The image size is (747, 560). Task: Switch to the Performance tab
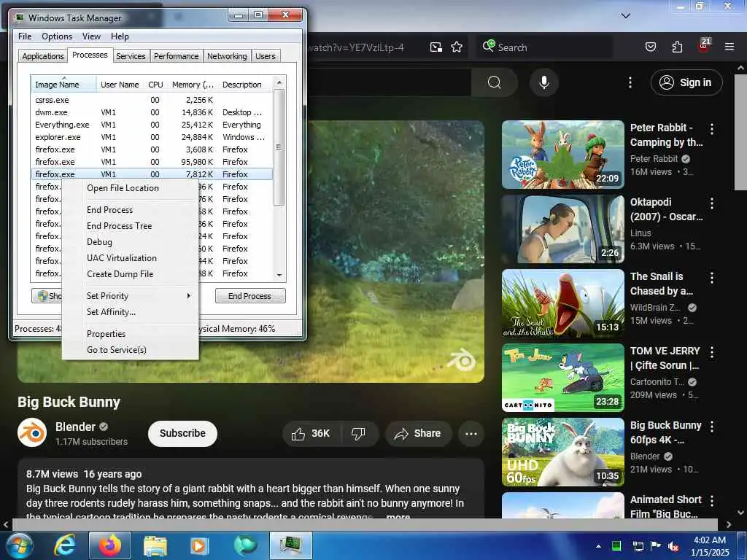176,56
